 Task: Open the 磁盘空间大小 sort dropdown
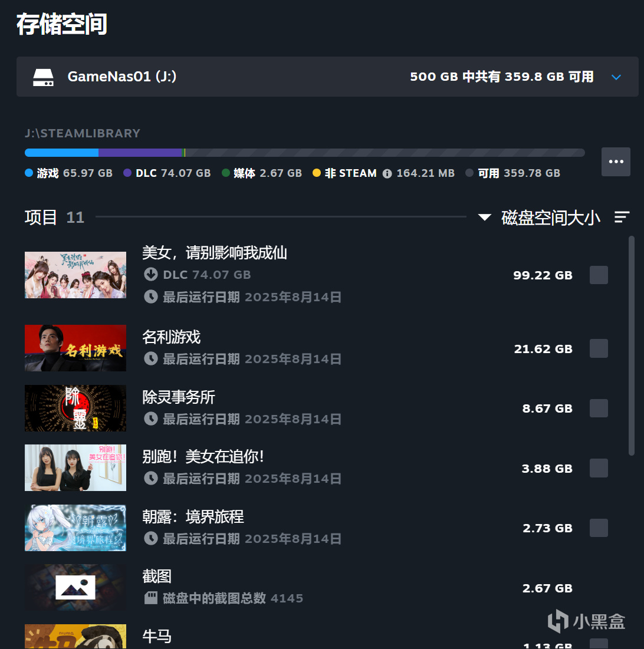tap(550, 218)
